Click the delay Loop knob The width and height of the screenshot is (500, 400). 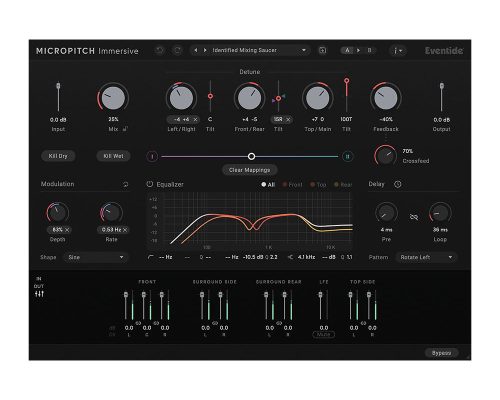[440, 213]
